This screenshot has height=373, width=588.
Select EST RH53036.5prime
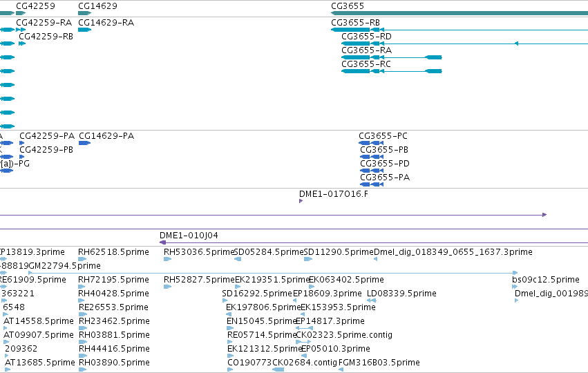pos(199,252)
